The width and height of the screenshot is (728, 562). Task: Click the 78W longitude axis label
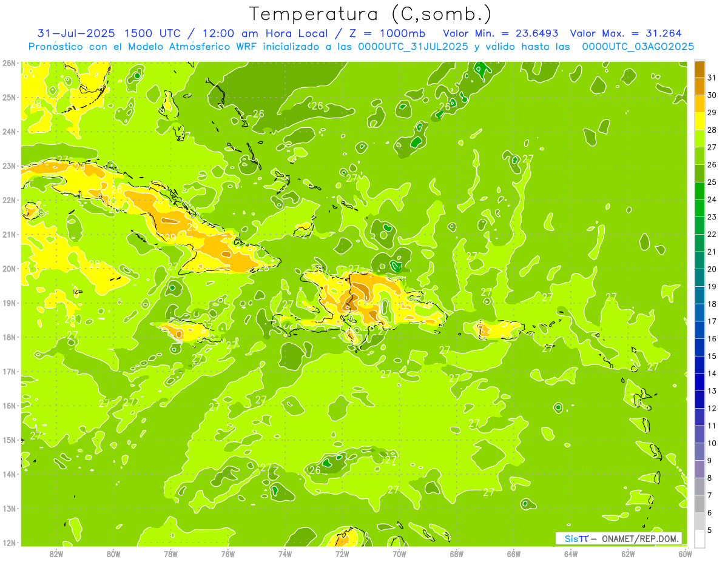(170, 554)
